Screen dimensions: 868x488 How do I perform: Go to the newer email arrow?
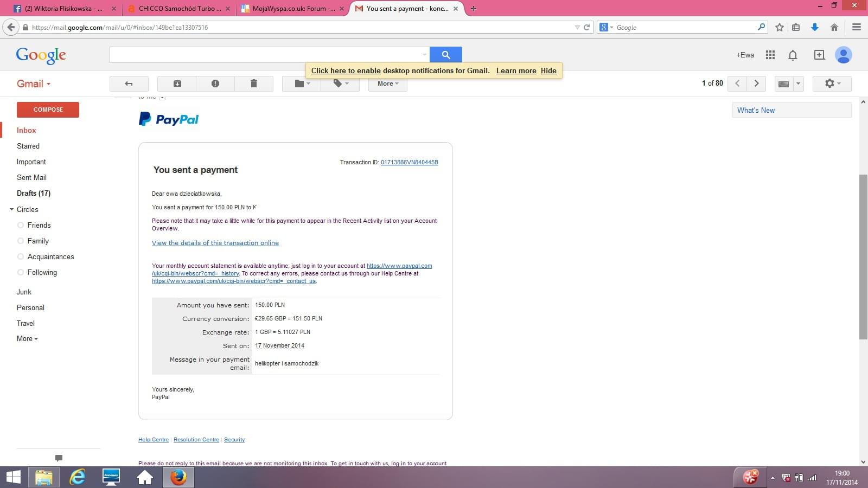click(737, 84)
